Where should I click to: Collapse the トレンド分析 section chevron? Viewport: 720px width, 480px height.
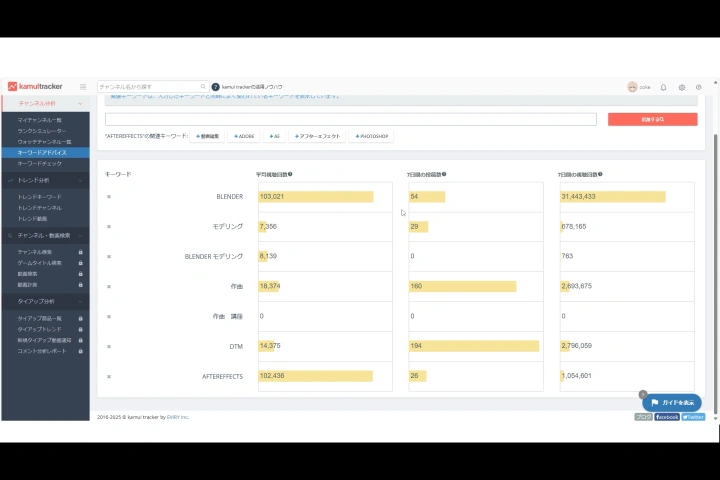tap(80, 181)
